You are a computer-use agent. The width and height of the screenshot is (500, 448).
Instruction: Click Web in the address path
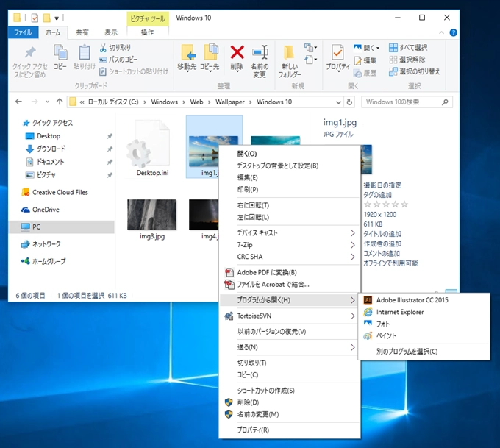click(x=196, y=102)
